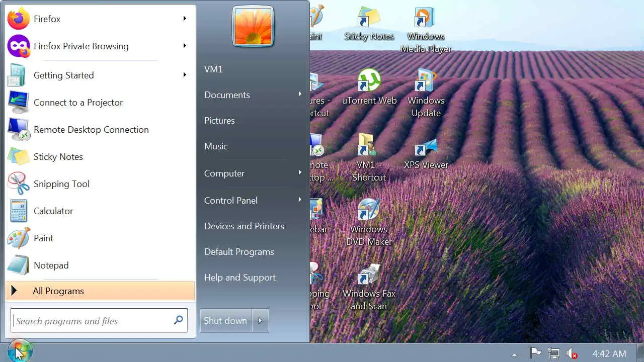Expand the Documents submenu arrow
644x362 pixels.
(x=300, y=94)
